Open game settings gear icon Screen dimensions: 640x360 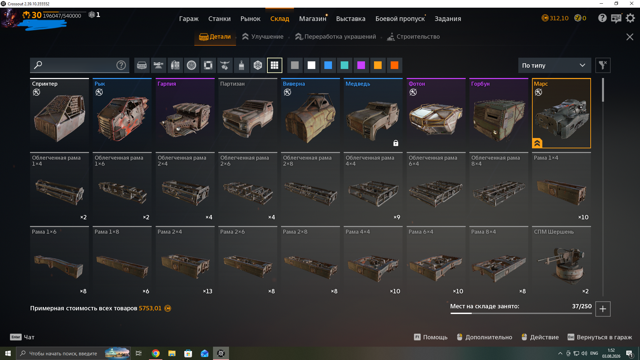pyautogui.click(x=630, y=18)
